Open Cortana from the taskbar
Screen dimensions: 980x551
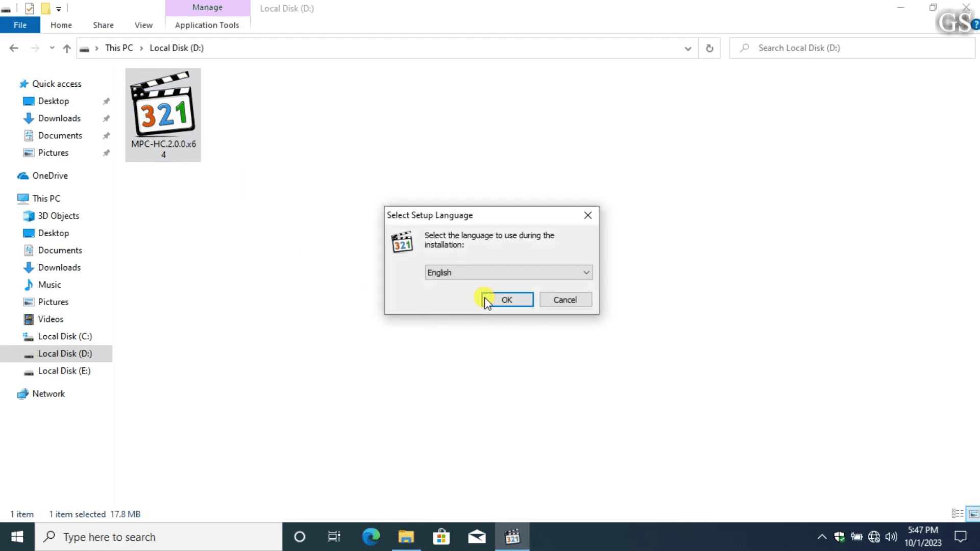pos(300,537)
